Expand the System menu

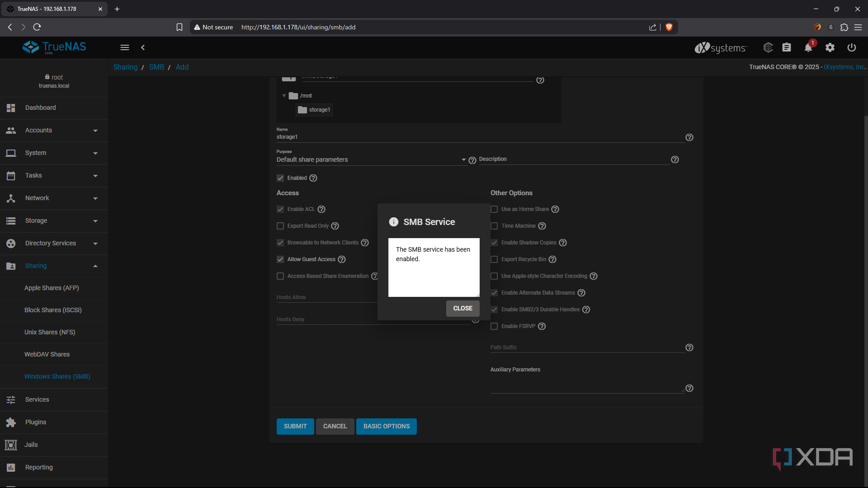pyautogui.click(x=54, y=153)
